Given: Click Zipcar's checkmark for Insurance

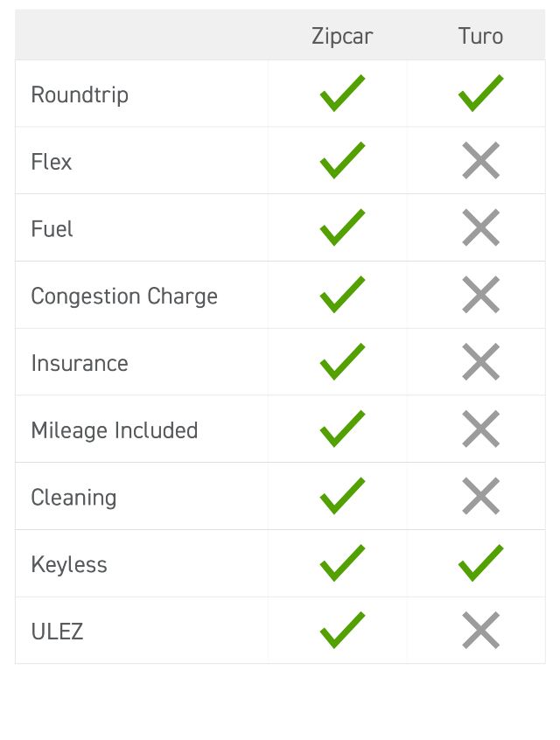Looking at the screenshot, I should (342, 362).
